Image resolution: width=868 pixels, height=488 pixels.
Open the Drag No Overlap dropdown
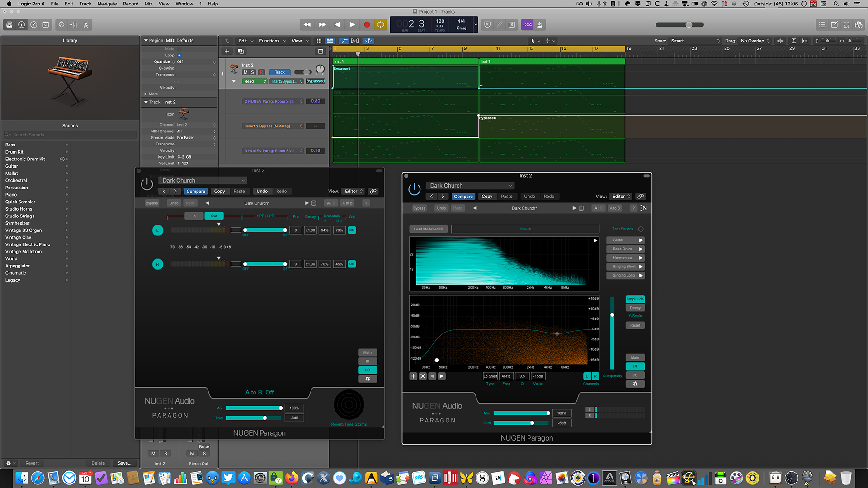click(755, 41)
